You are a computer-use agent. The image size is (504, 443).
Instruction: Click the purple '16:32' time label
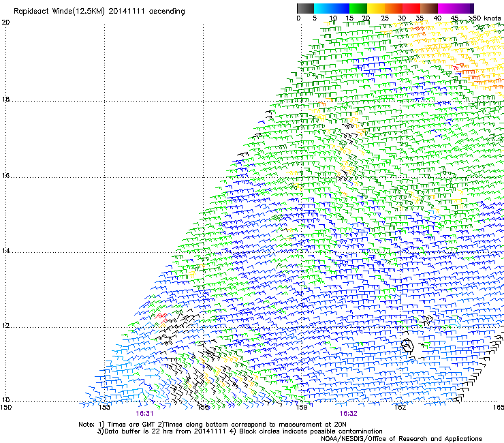[x=349, y=414]
